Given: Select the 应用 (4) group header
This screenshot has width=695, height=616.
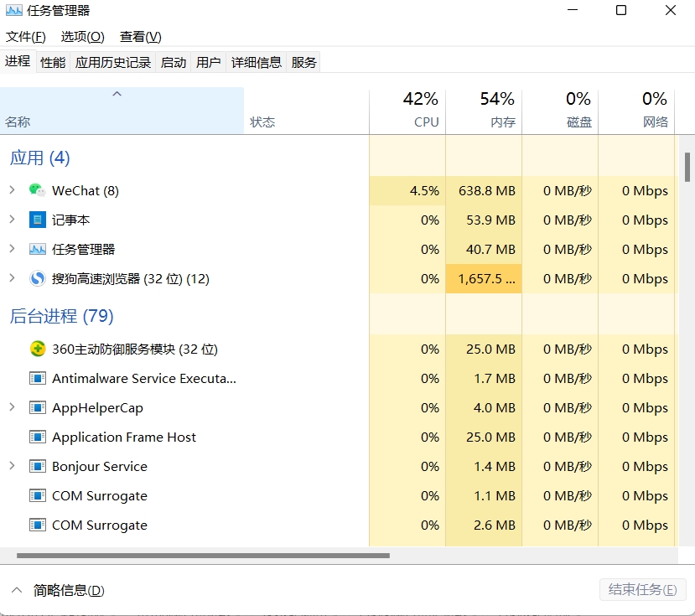Looking at the screenshot, I should (x=40, y=158).
